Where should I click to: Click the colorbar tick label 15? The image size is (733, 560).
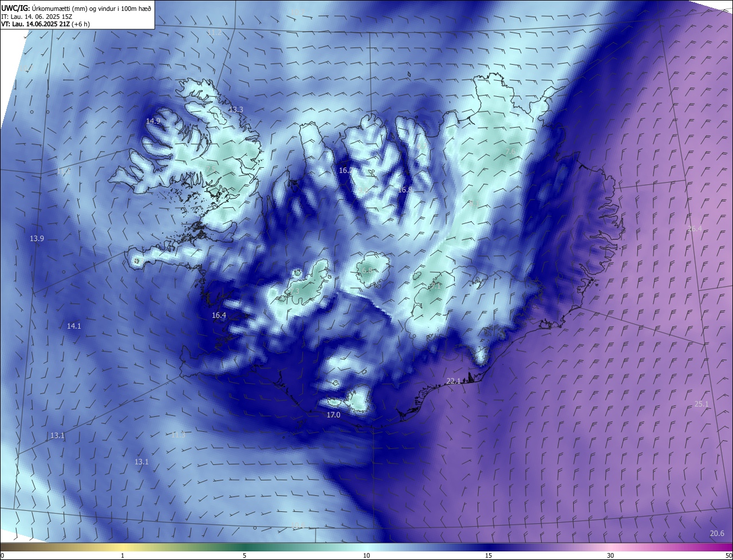tap(488, 555)
